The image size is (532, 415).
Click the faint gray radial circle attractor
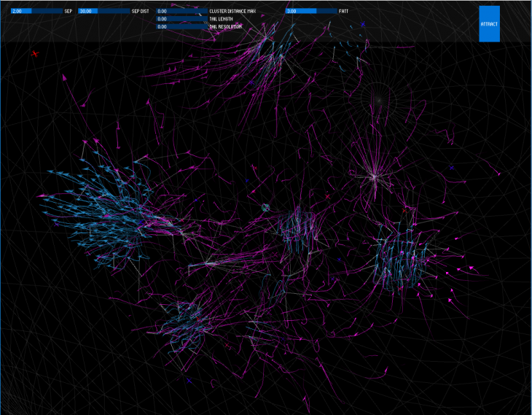pyautogui.click(x=378, y=98)
